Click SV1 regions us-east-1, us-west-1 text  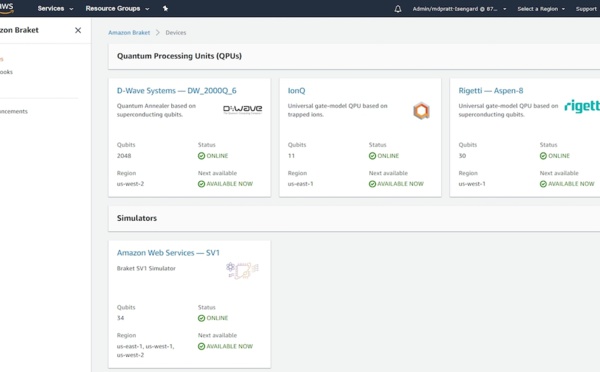pyautogui.click(x=145, y=346)
